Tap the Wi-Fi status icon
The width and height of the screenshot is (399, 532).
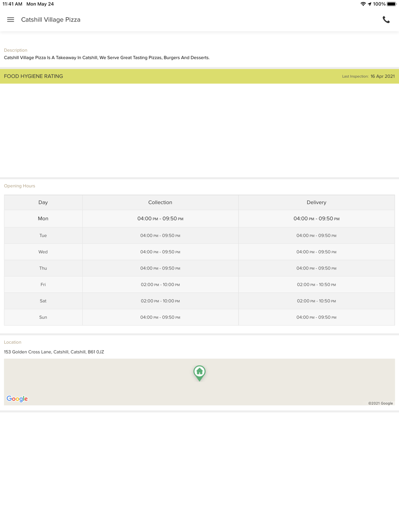click(x=363, y=4)
